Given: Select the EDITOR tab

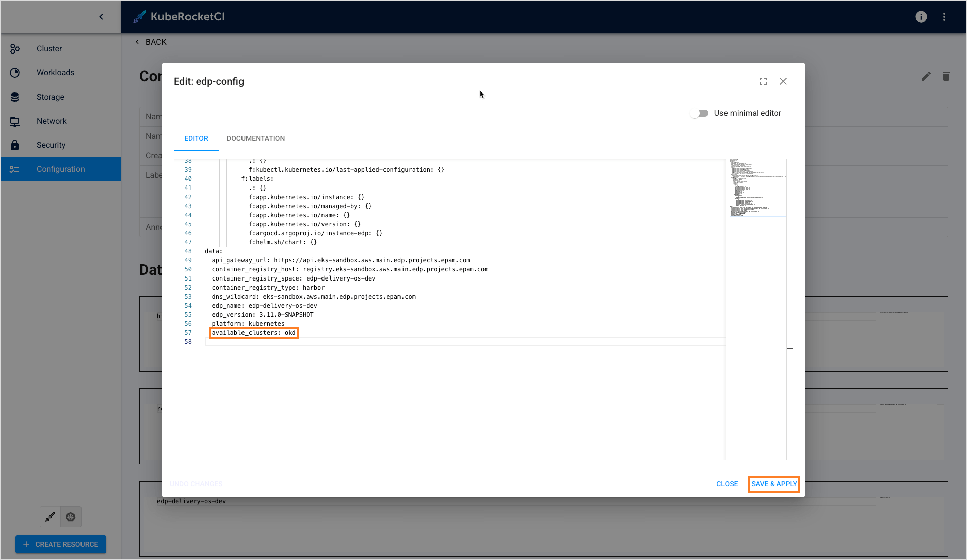Looking at the screenshot, I should click(196, 138).
